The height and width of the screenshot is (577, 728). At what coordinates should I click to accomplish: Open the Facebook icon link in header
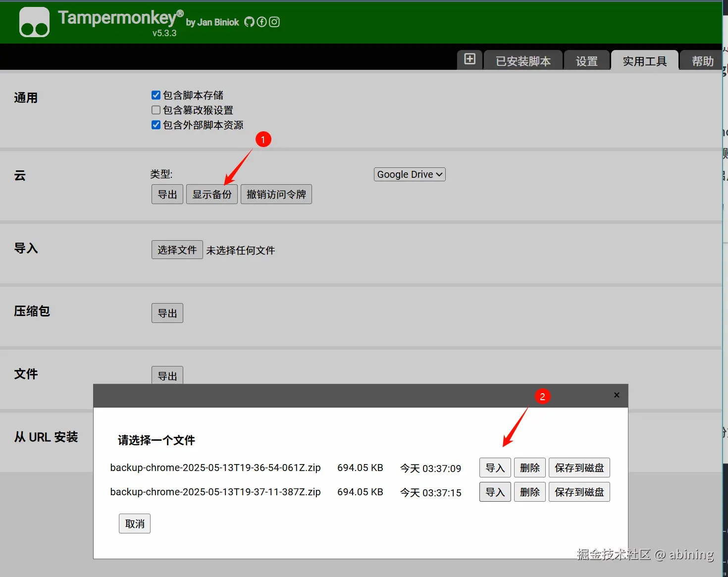261,22
